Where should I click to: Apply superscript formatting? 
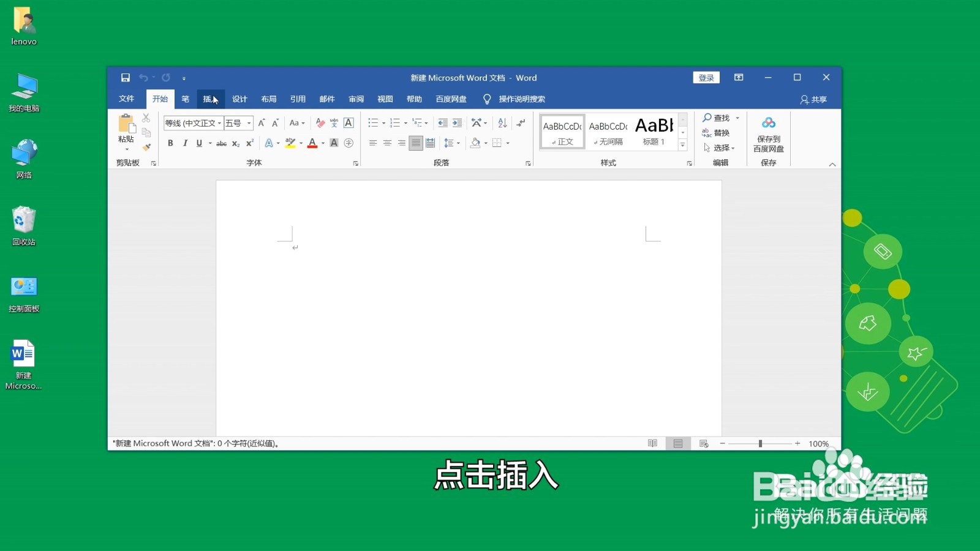[250, 143]
